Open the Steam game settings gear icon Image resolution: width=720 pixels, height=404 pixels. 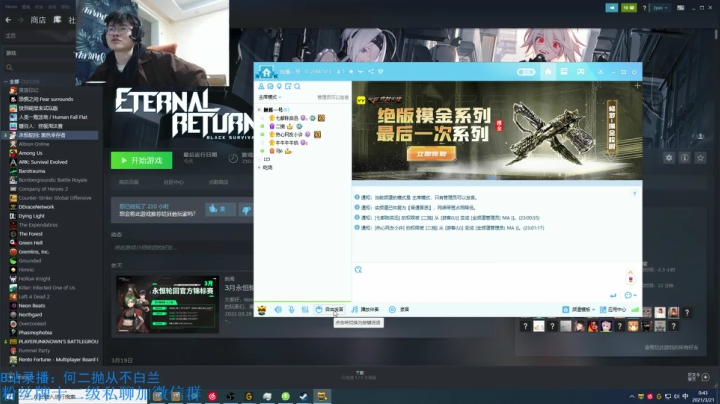coord(669,158)
